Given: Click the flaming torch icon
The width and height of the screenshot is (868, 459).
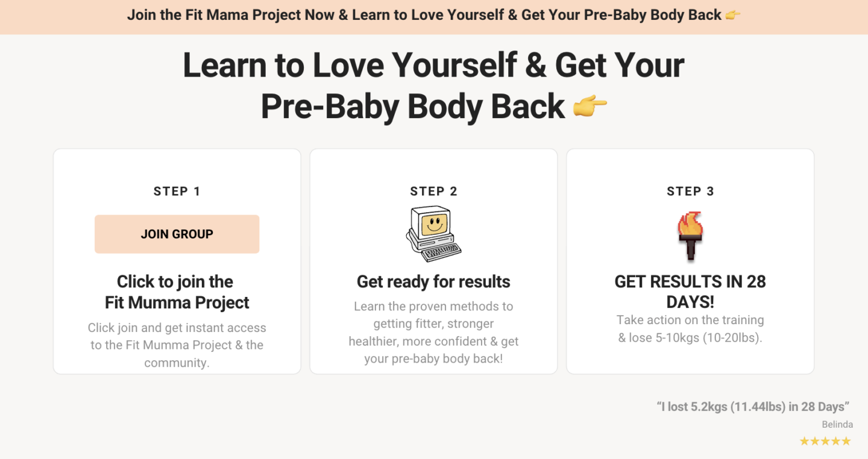Looking at the screenshot, I should (690, 236).
